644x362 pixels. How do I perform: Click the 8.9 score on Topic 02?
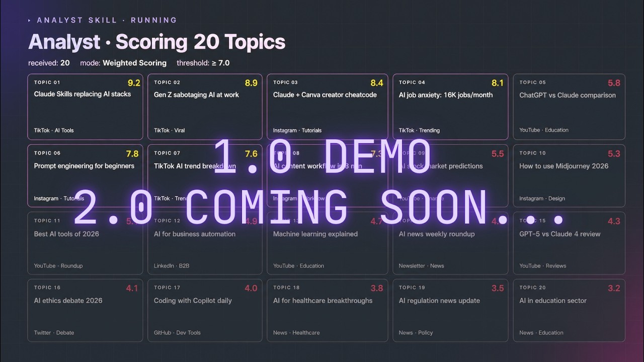pyautogui.click(x=251, y=83)
